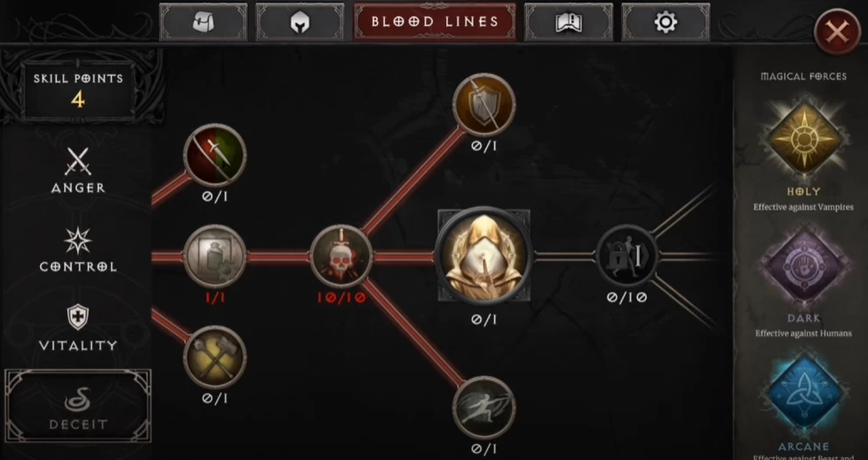Choose the Holy magical force emblem

[x=803, y=137]
